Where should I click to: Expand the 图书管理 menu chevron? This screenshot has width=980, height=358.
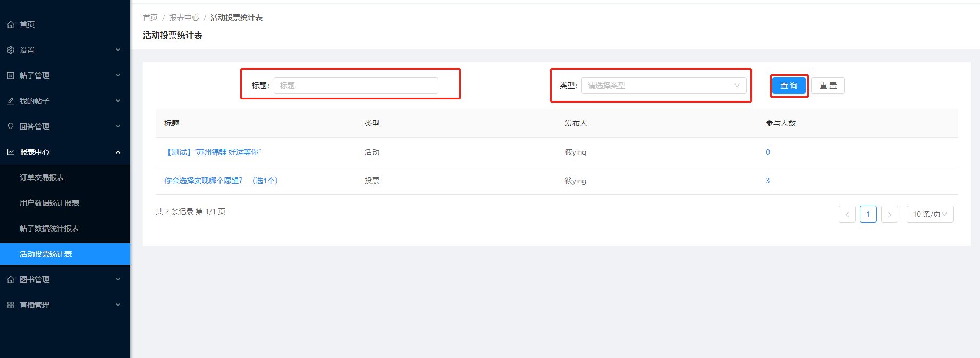point(118,279)
